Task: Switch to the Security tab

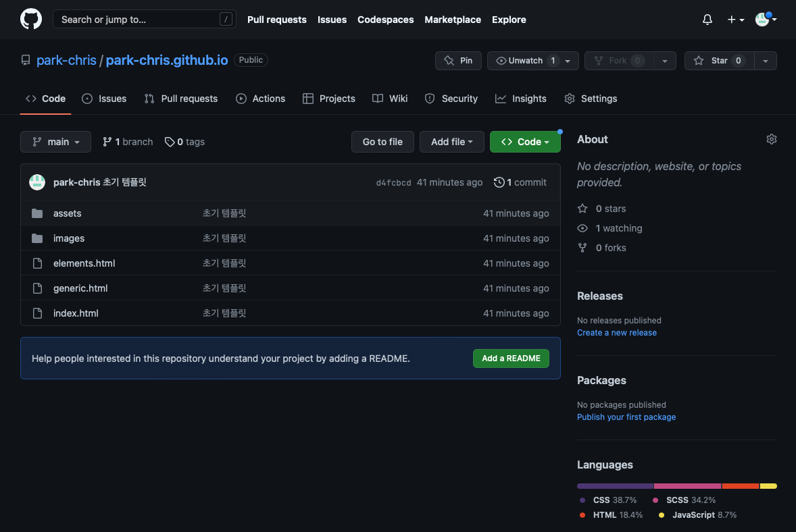Action: pyautogui.click(x=451, y=99)
